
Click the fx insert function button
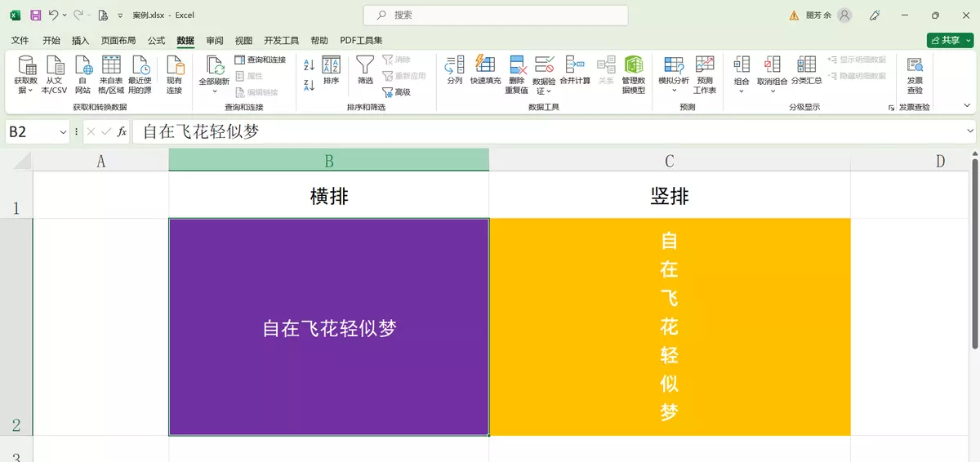(122, 131)
